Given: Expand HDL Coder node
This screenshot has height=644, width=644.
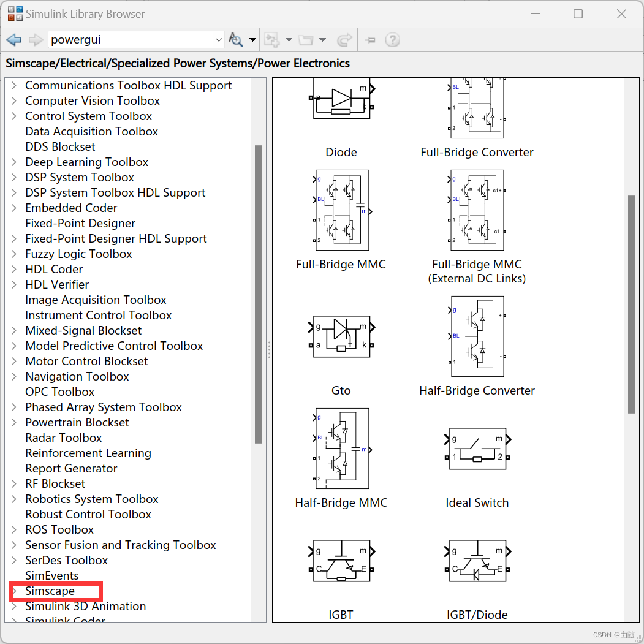Looking at the screenshot, I should 14,270.
